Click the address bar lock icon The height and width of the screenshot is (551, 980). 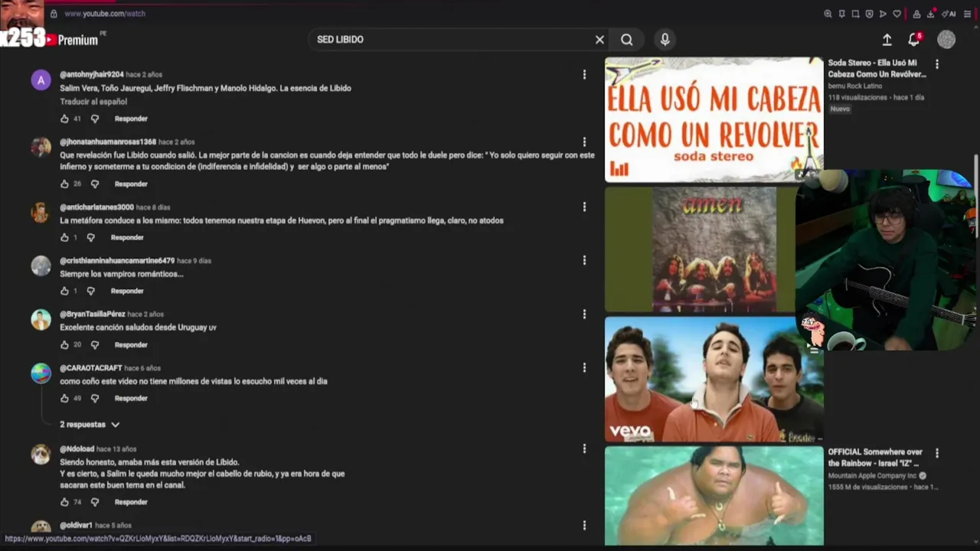(53, 14)
